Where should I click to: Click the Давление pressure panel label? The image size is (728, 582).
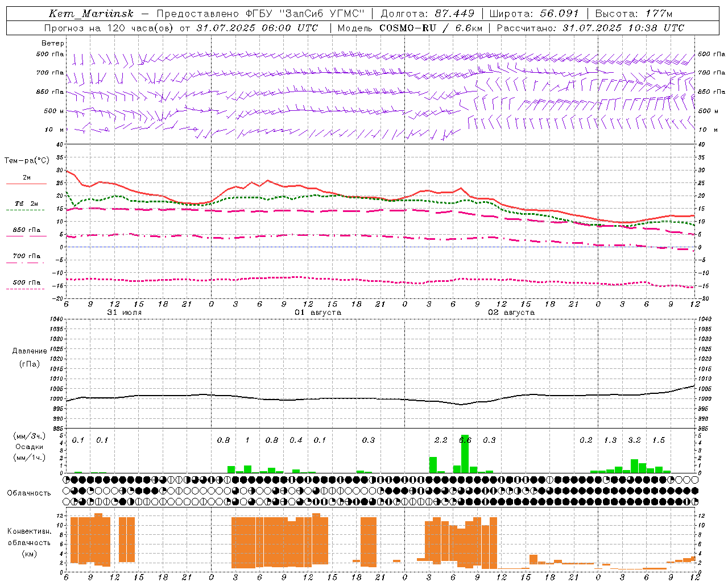tap(30, 351)
